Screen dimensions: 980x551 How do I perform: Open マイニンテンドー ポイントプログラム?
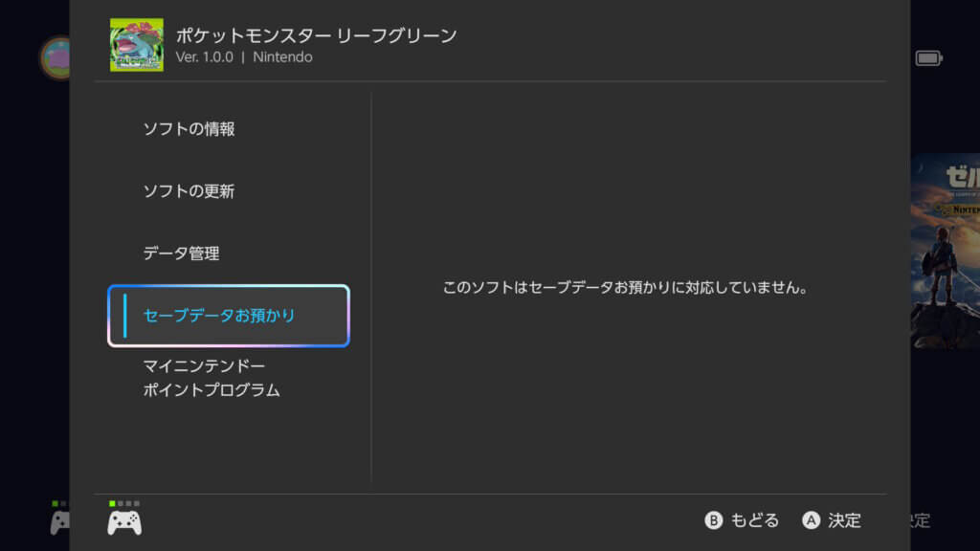(211, 378)
